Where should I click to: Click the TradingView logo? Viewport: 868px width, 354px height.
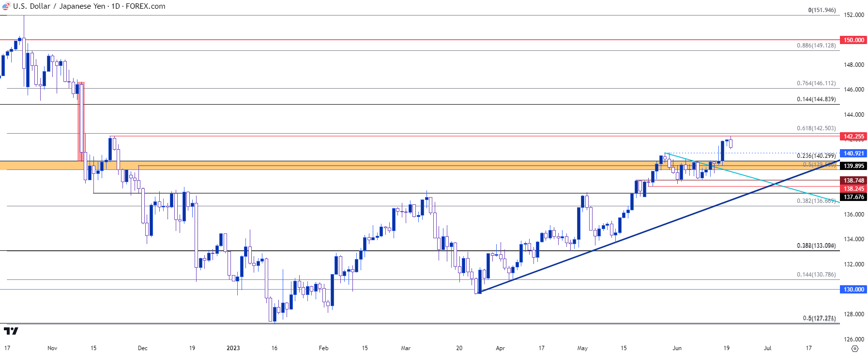(x=11, y=331)
